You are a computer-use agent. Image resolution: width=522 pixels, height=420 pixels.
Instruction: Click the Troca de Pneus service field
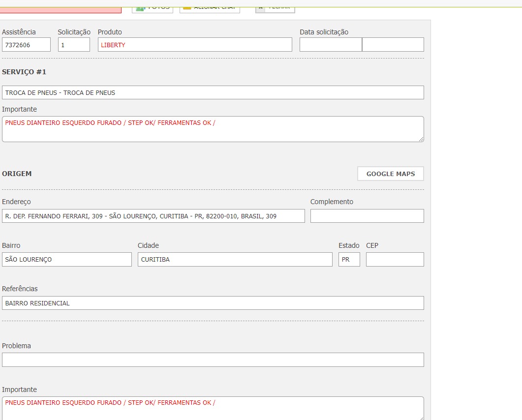point(213,92)
